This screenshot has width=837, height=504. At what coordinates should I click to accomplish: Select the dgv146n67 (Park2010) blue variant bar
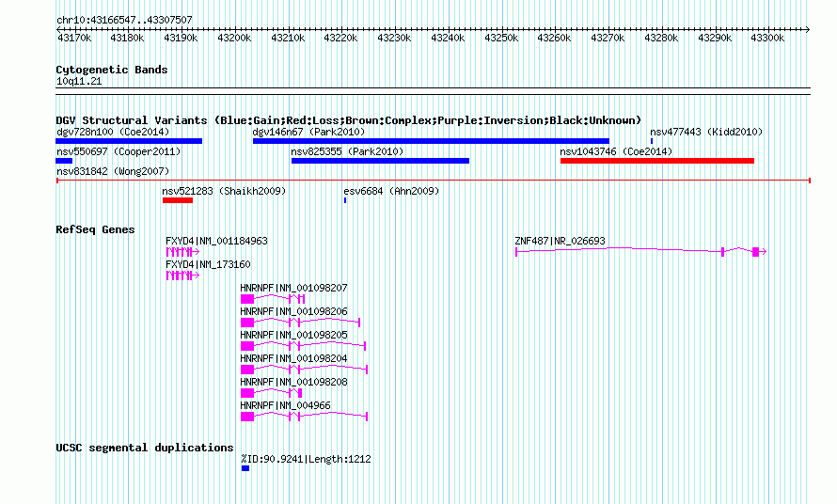click(431, 141)
